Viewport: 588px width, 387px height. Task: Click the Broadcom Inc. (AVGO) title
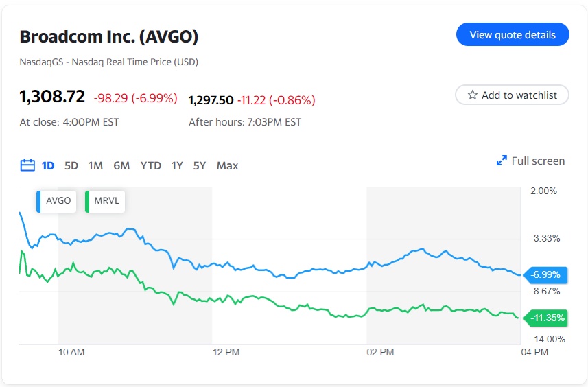[109, 36]
